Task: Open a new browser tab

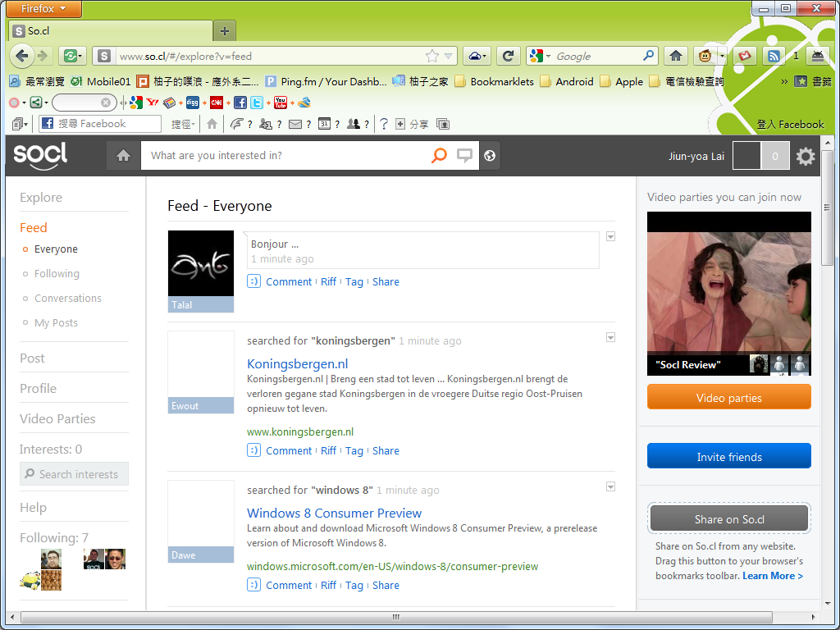Action: (x=225, y=31)
